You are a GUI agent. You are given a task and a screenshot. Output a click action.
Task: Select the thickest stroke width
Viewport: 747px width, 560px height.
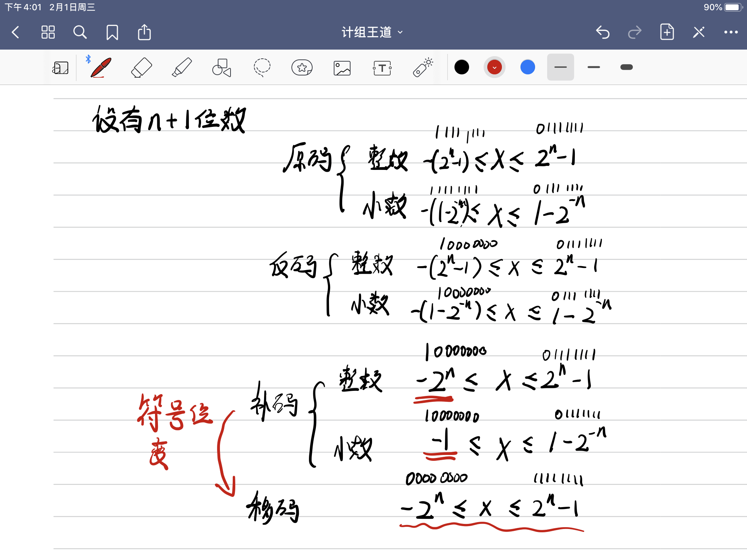click(626, 67)
